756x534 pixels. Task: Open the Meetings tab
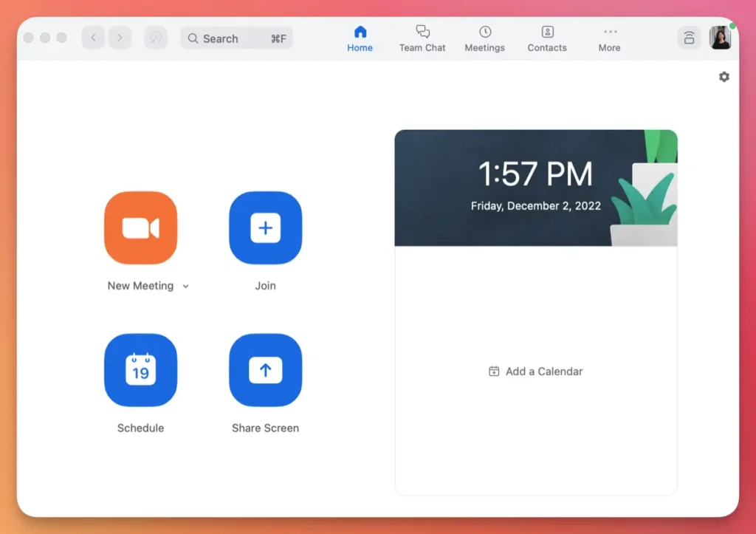484,38
